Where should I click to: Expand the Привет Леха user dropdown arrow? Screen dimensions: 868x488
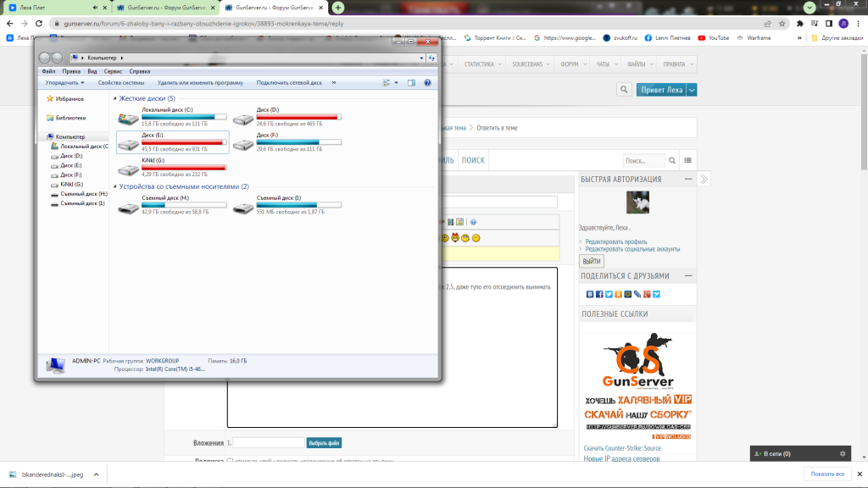pyautogui.click(x=692, y=90)
